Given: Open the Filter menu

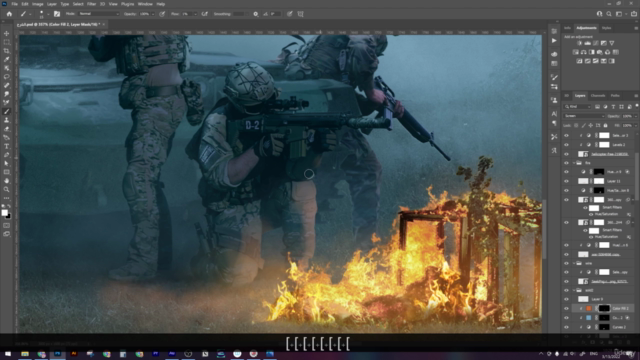Looking at the screenshot, I should coord(91,4).
